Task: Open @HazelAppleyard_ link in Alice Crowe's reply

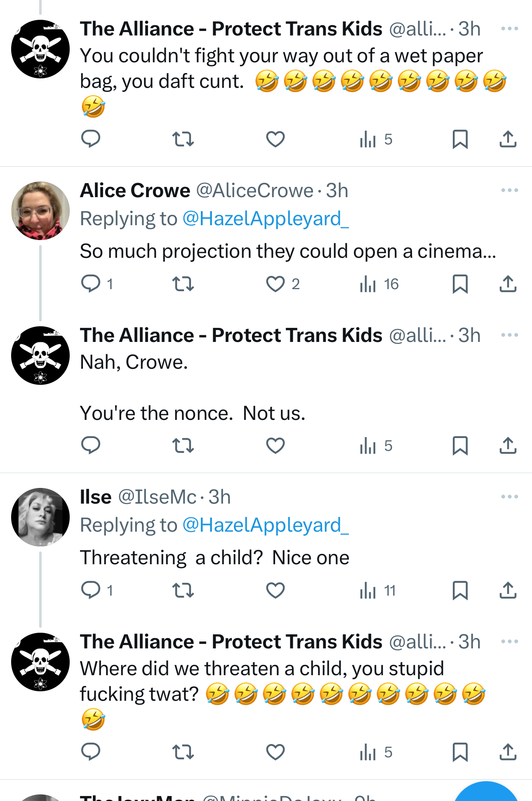Action: [265, 219]
